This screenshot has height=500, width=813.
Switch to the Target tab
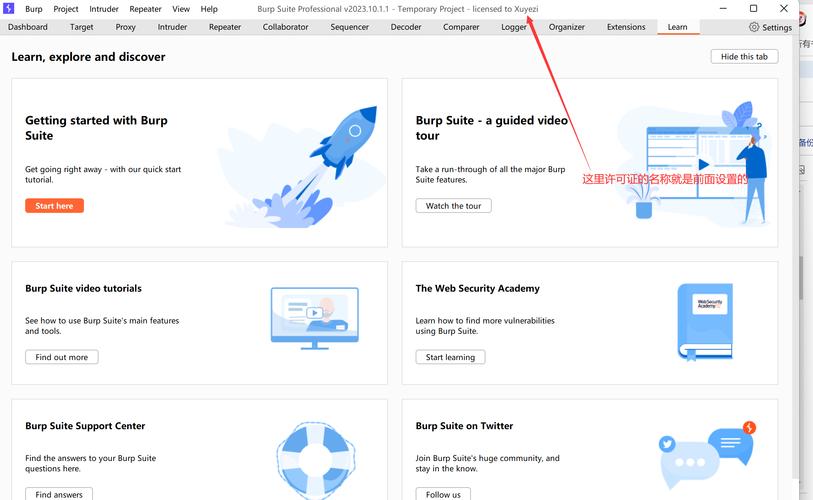[x=81, y=27]
